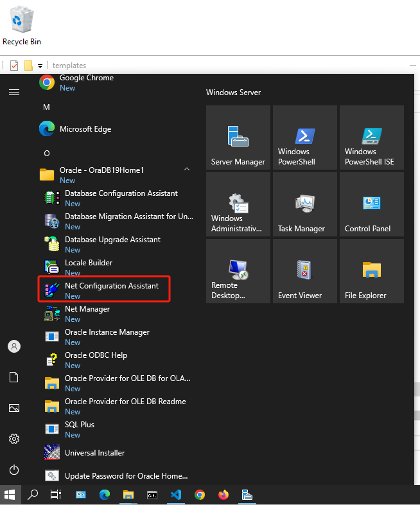Open Server Manager from taskbar
Image resolution: width=420 pixels, height=505 pixels.
coord(247,494)
